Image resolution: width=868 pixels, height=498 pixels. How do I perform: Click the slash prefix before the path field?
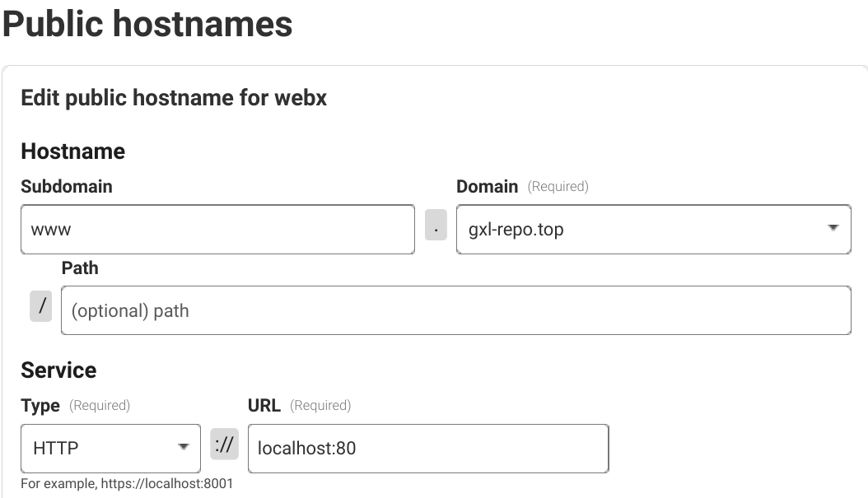40,307
